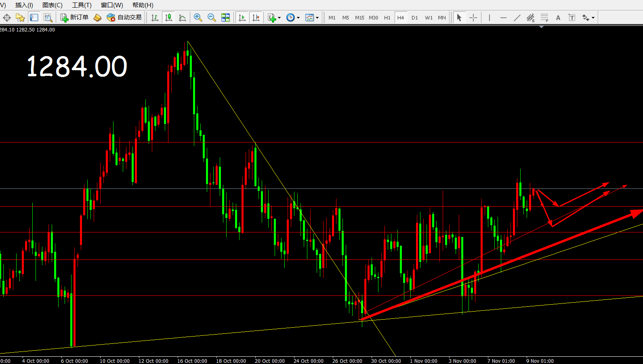Select the W1 timeframe

tap(429, 18)
